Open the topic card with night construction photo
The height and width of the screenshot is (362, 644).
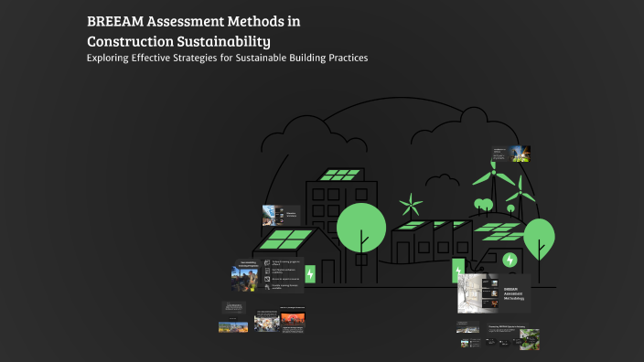click(511, 154)
